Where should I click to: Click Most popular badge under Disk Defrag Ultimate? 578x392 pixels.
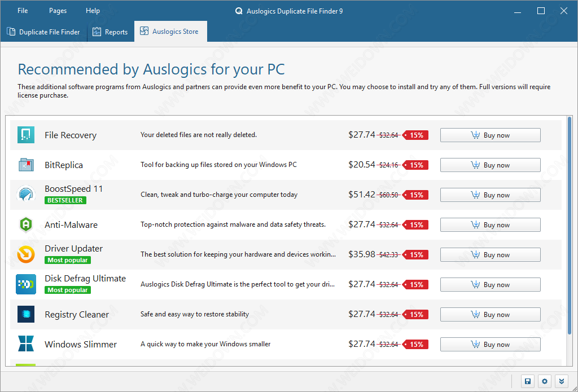(68, 290)
